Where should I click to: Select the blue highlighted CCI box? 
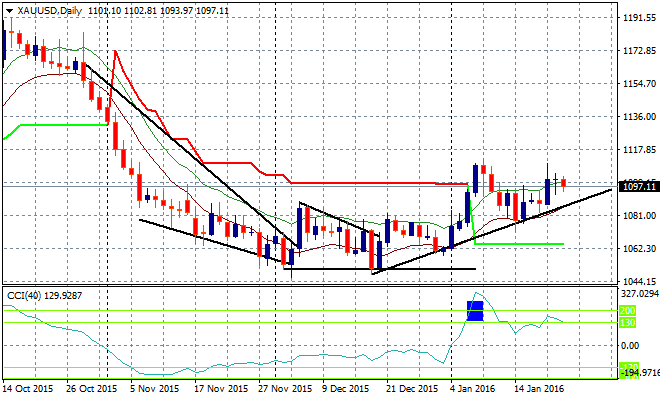pos(476,310)
